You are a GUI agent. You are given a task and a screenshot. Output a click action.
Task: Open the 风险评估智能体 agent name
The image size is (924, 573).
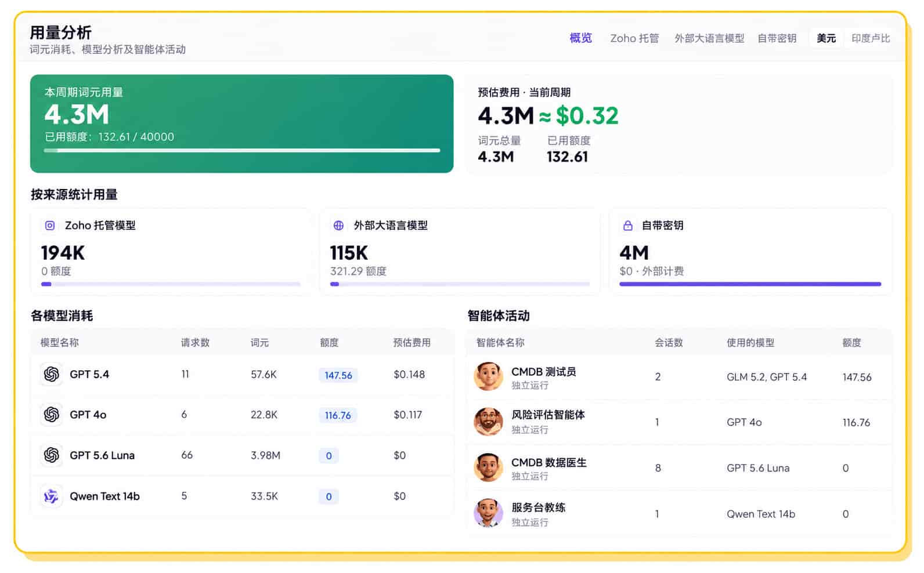point(548,415)
